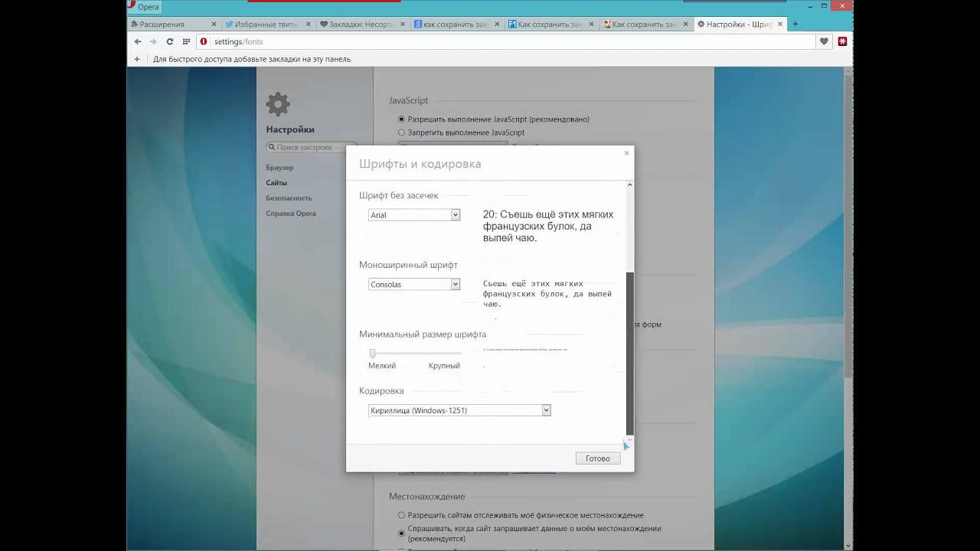Select Спрашивать о местонахождении option

point(401,533)
